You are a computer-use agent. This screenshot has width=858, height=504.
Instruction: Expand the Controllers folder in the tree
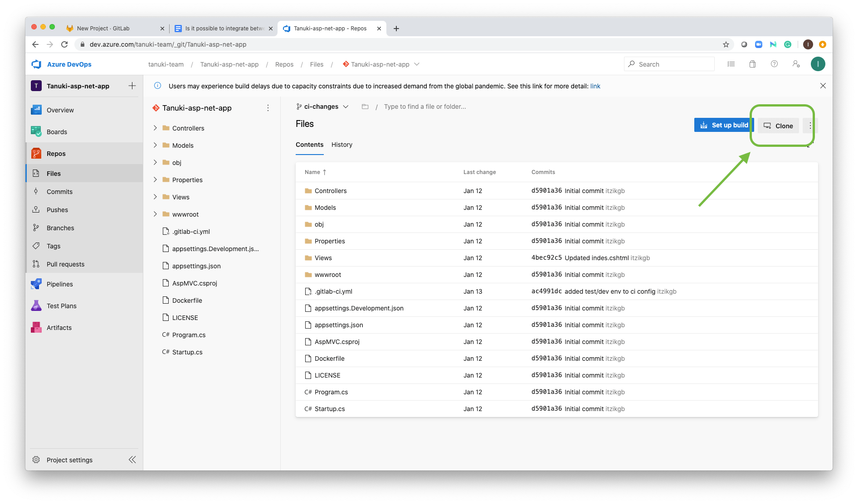155,128
